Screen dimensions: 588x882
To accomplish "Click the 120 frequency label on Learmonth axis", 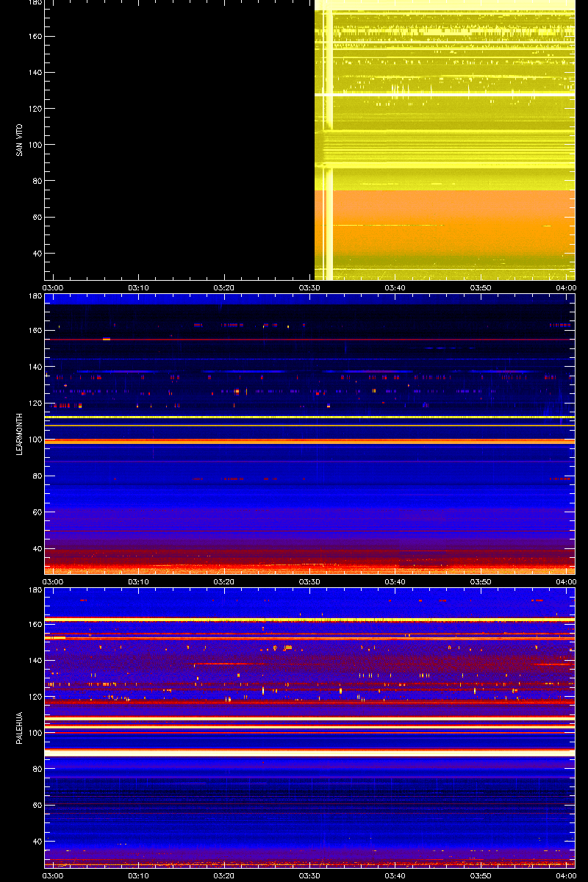I will tap(35, 402).
